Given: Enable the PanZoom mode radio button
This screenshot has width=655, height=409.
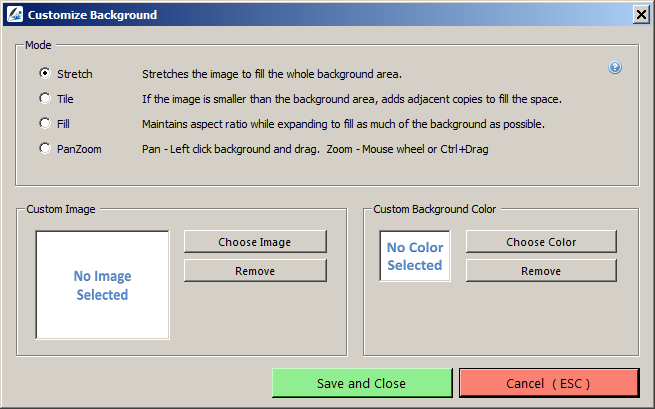Looking at the screenshot, I should click(x=44, y=148).
